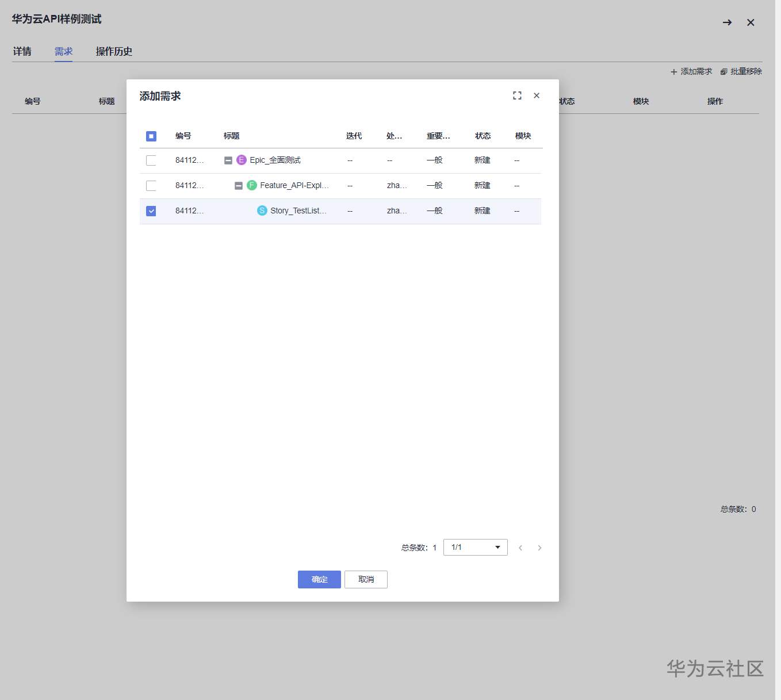This screenshot has height=700, width=781.
Task: Switch to the 需求 tab
Action: 64,52
